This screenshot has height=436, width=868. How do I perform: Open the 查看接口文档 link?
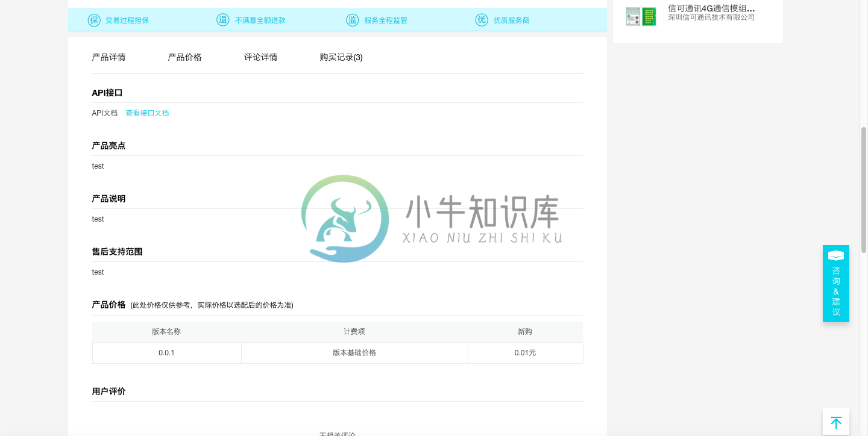click(x=147, y=113)
